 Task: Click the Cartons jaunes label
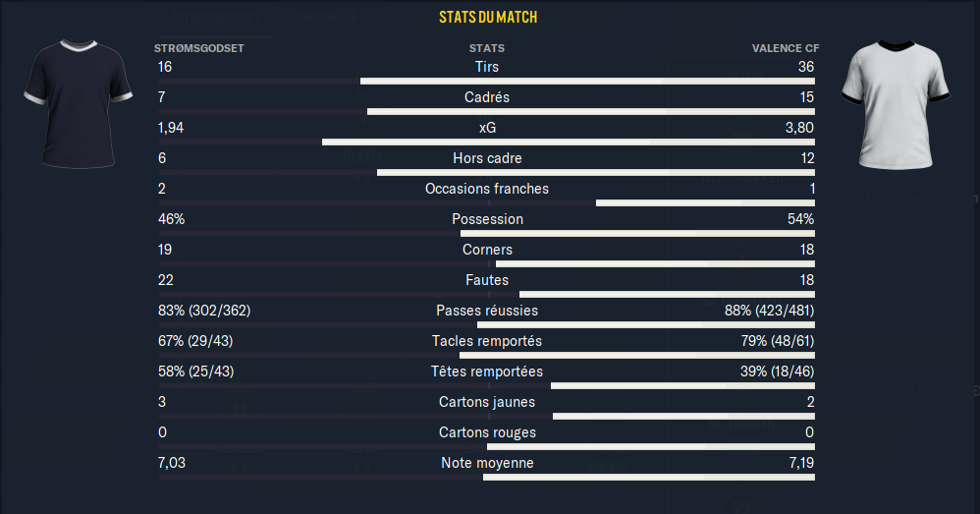point(487,402)
